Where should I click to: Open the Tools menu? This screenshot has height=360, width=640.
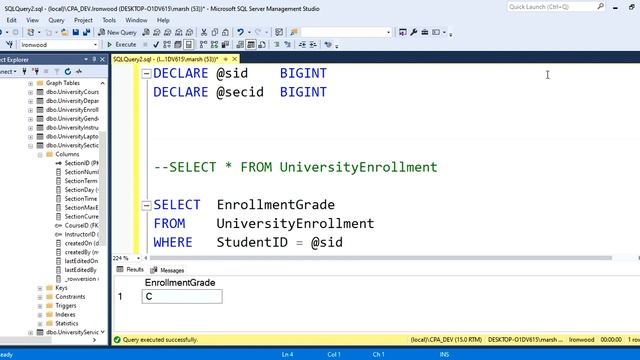tap(109, 20)
